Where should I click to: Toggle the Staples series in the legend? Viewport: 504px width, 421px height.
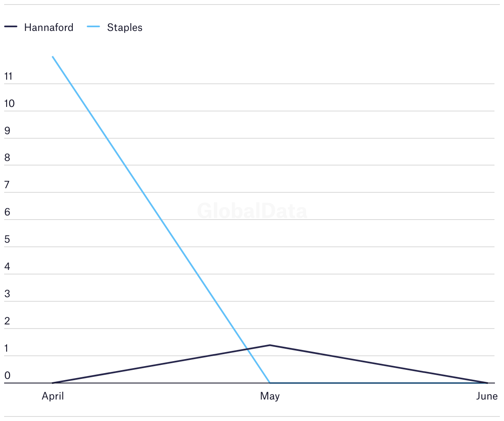pos(115,27)
